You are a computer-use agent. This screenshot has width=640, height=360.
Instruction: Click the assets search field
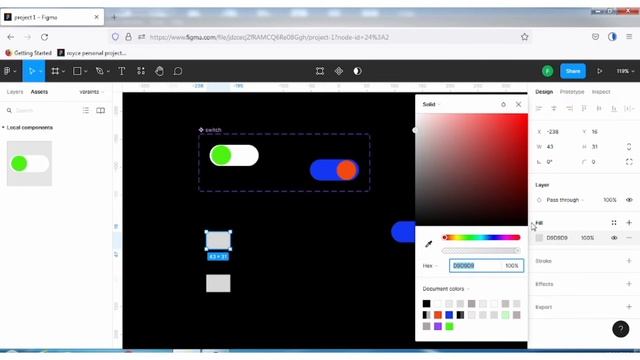(x=41, y=110)
